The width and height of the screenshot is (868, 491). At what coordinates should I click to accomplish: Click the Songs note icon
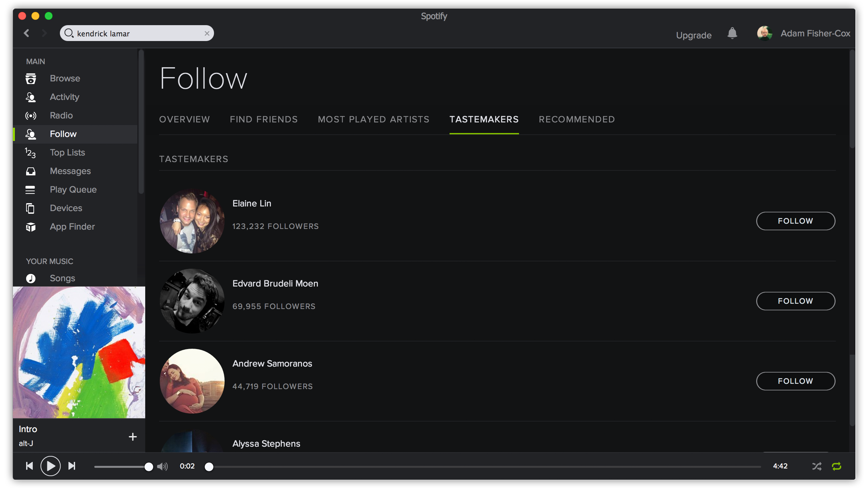(31, 278)
